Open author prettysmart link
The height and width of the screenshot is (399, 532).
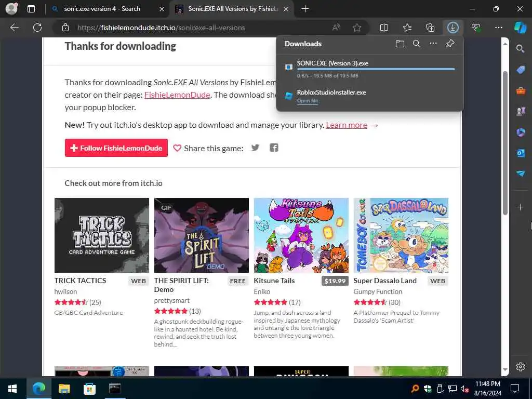coord(171,300)
